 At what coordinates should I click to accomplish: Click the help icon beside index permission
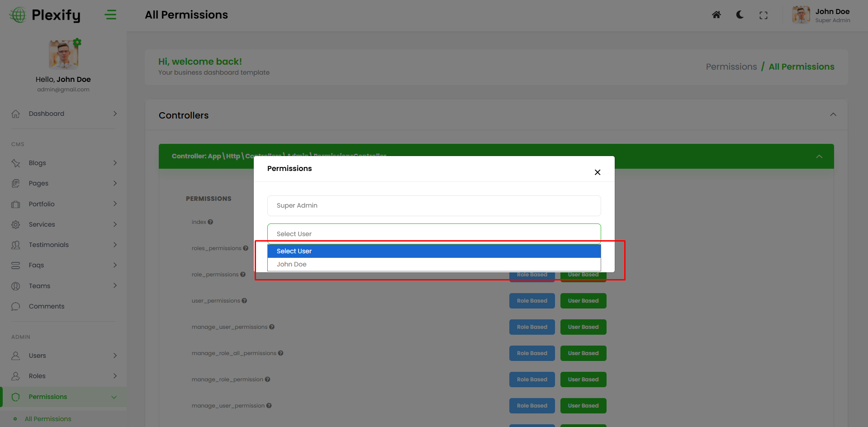click(210, 222)
